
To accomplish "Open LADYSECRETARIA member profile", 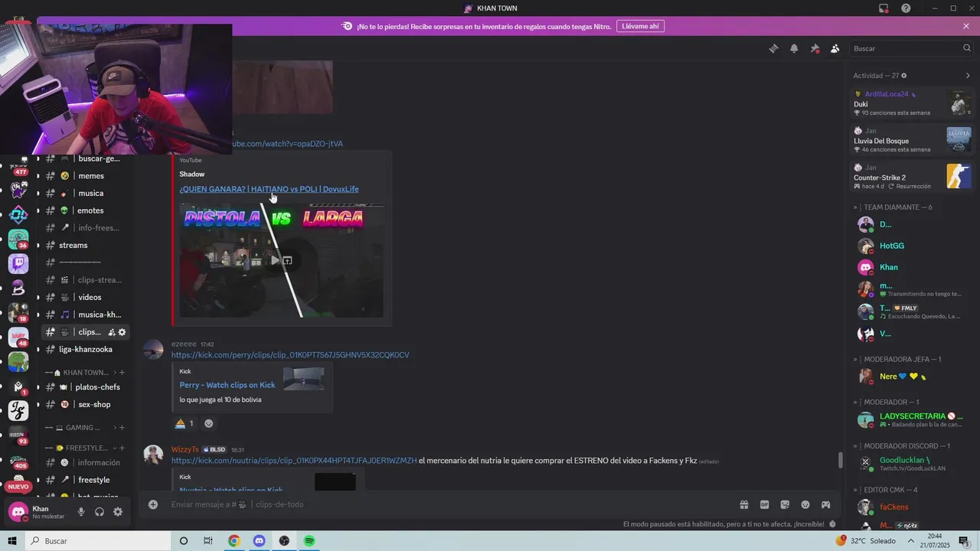I will [x=913, y=419].
